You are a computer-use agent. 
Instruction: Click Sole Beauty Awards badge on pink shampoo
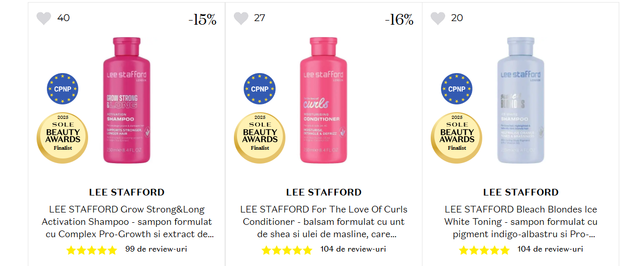[62, 138]
